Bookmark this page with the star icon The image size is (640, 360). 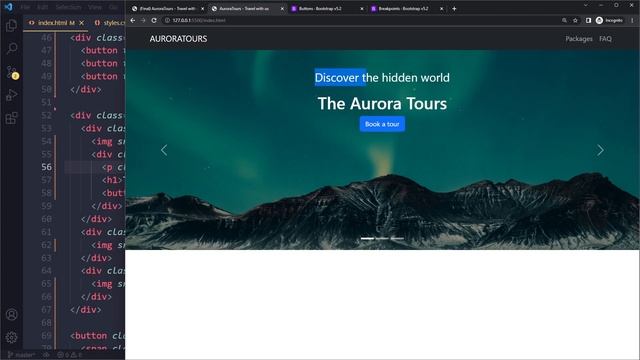(576, 20)
